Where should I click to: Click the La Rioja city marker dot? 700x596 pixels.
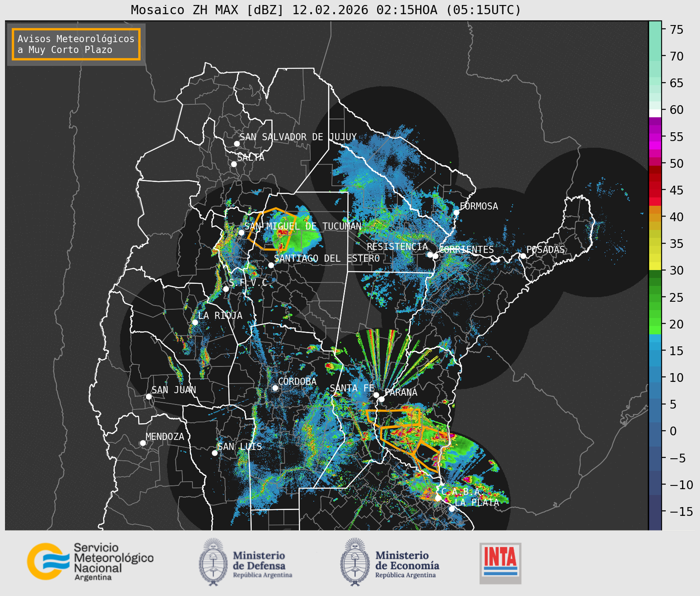(195, 322)
